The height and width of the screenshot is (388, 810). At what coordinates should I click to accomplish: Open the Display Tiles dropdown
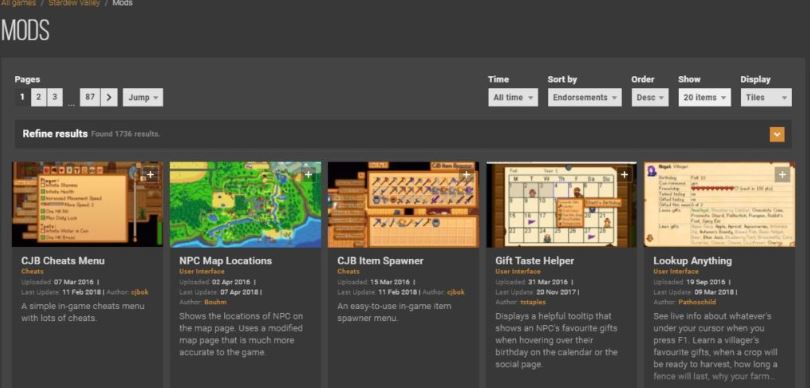click(766, 97)
